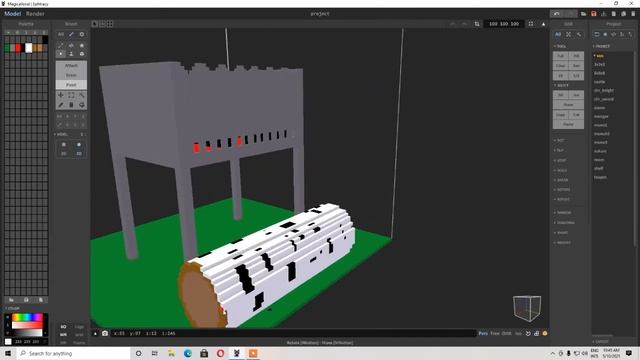Select the eyedropper pick color tool
The height and width of the screenshot is (360, 640).
[x=61, y=105]
